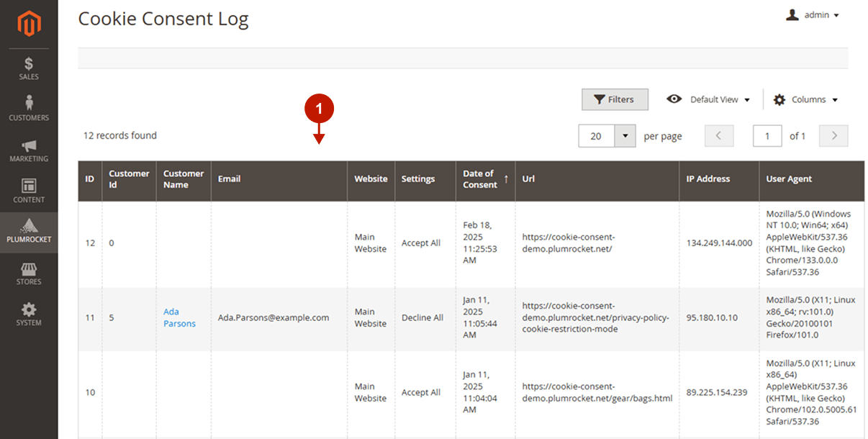Go to the previous page arrow
Viewport: 868px width, 439px height.
point(719,136)
